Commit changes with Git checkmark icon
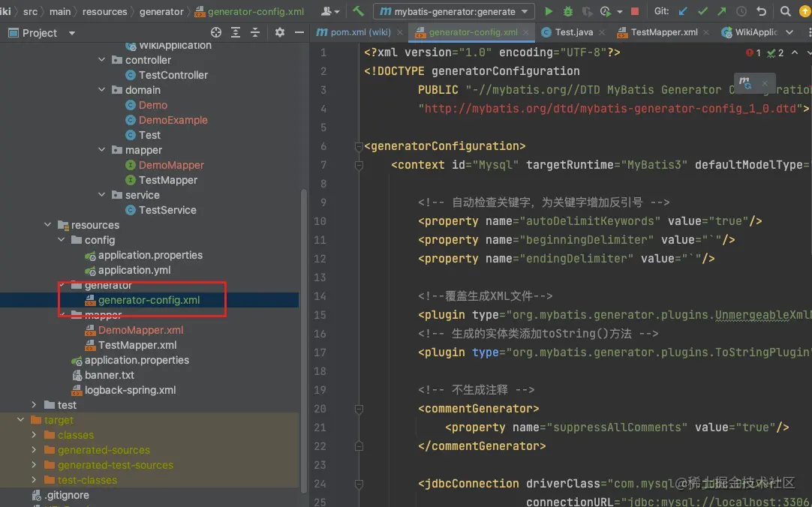The width and height of the screenshot is (812, 507). point(702,10)
